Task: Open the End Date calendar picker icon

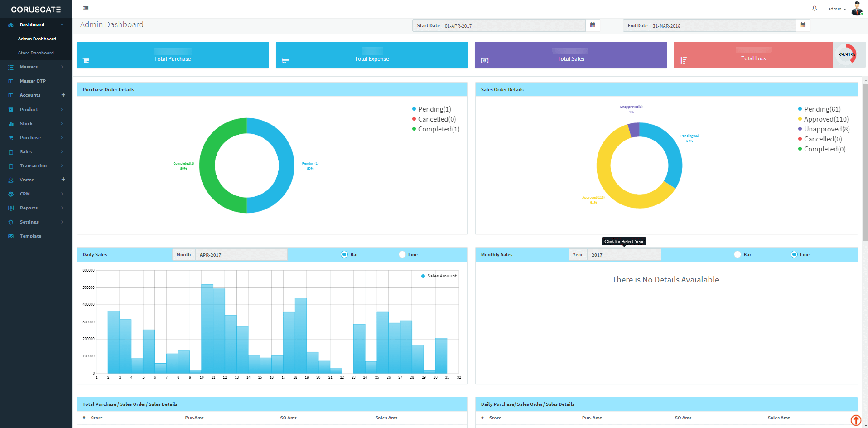Action: pos(803,25)
